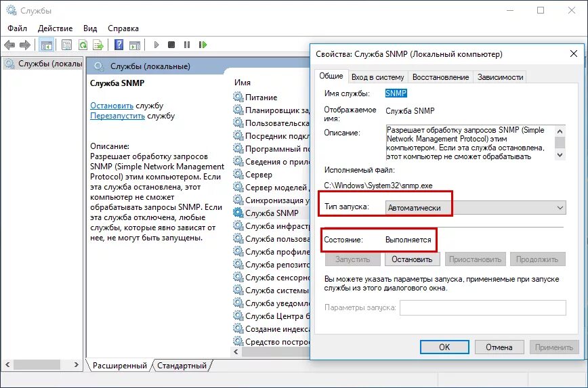Open the Help toolbar icon
The height and width of the screenshot is (388, 588).
coord(119,45)
